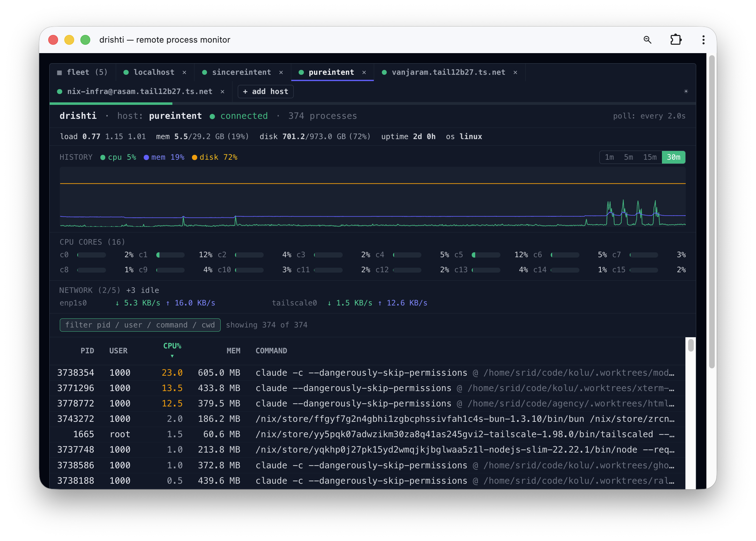Screen dimensions: 756x541
Task: Sort by the USER column header
Action: click(x=118, y=351)
